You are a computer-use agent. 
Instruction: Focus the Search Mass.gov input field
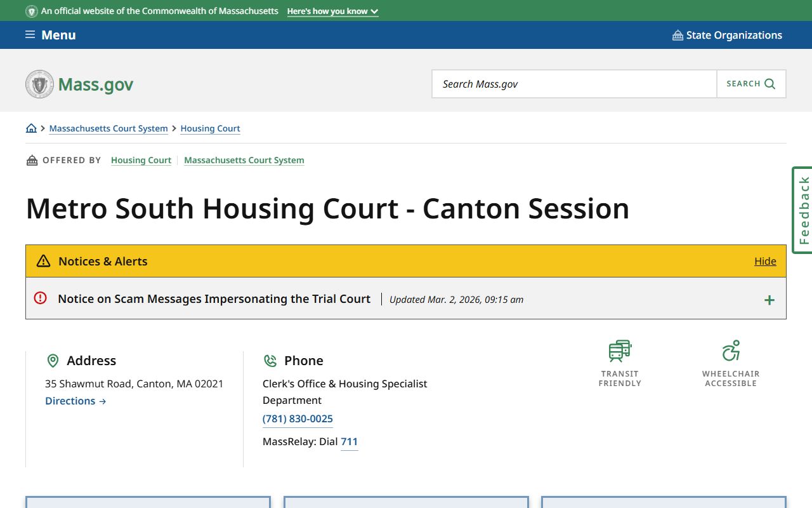[574, 84]
